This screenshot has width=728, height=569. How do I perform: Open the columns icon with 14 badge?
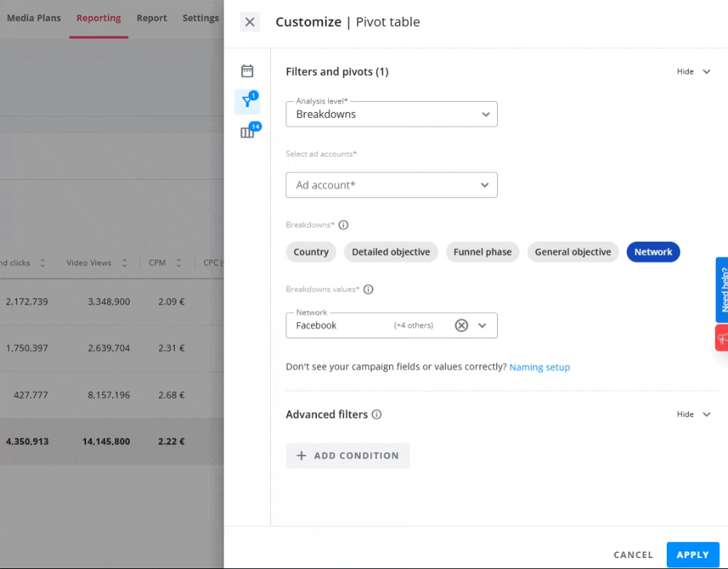tap(248, 133)
